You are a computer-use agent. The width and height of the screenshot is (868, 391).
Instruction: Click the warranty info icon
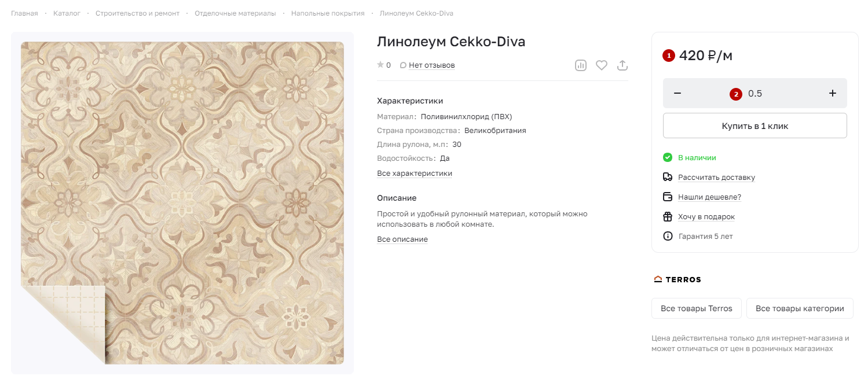[668, 236]
